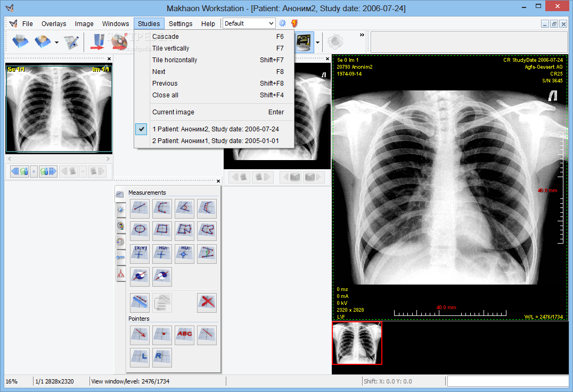Switch to the color palette side tab
This screenshot has width=573, height=392.
coord(120,226)
